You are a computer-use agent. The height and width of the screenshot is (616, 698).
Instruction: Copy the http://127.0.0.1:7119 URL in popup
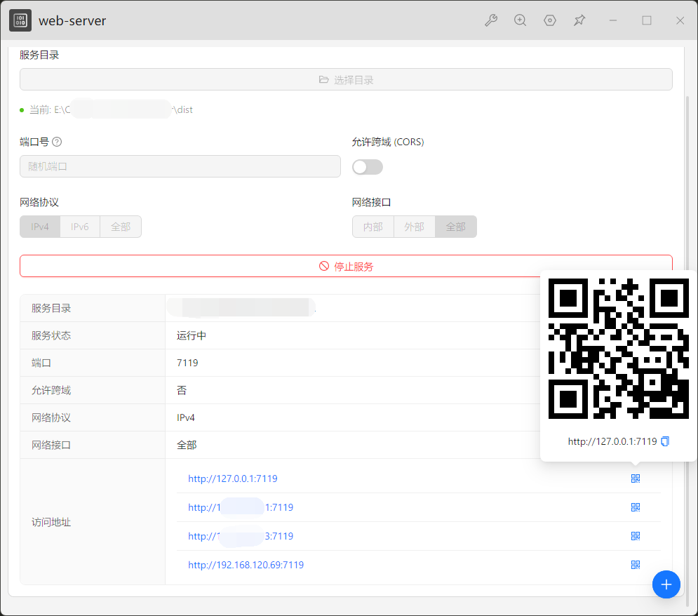(664, 441)
